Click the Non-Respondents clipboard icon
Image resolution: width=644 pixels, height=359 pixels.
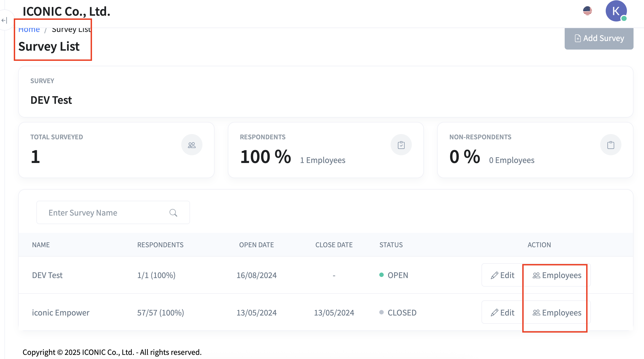click(611, 145)
